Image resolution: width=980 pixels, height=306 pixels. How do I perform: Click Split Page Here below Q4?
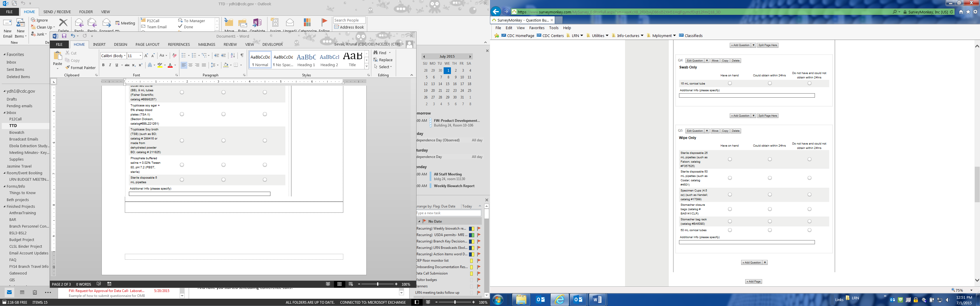click(x=768, y=116)
